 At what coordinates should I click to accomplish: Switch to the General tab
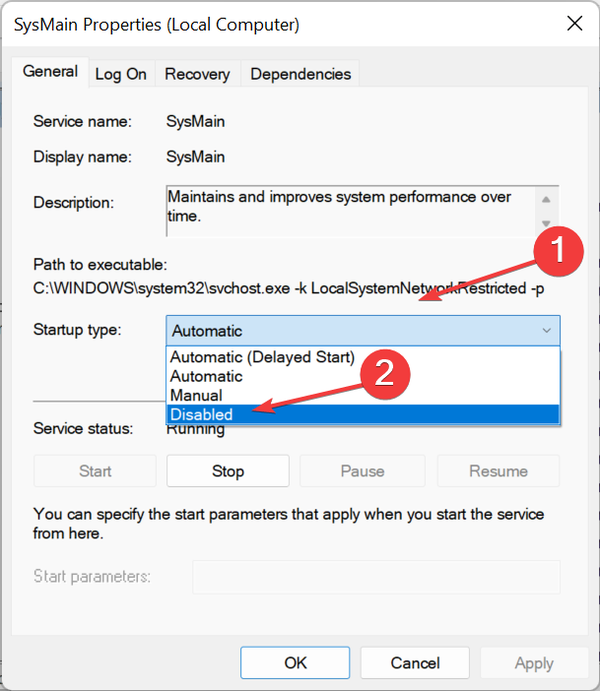pyautogui.click(x=50, y=72)
